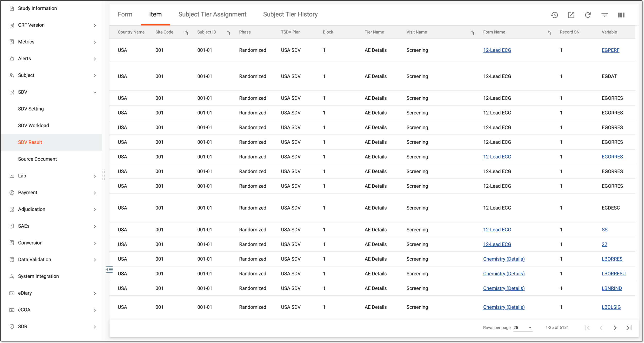
Task: Open the LBCLSIG variable link
Action: (611, 307)
